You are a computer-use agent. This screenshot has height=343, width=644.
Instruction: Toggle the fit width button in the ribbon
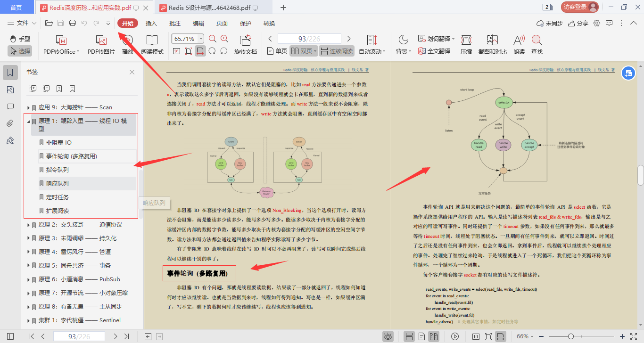[x=200, y=51]
